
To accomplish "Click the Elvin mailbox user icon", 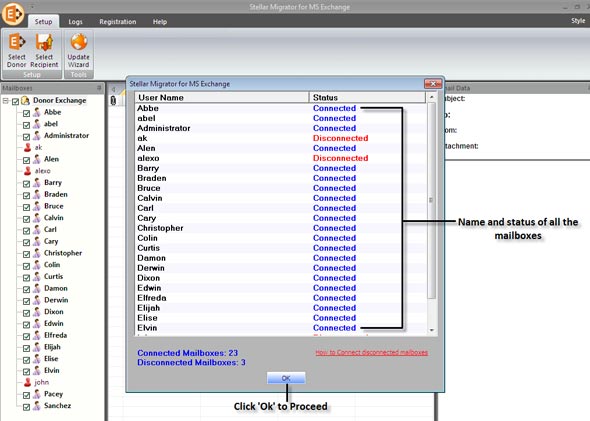I will [37, 371].
